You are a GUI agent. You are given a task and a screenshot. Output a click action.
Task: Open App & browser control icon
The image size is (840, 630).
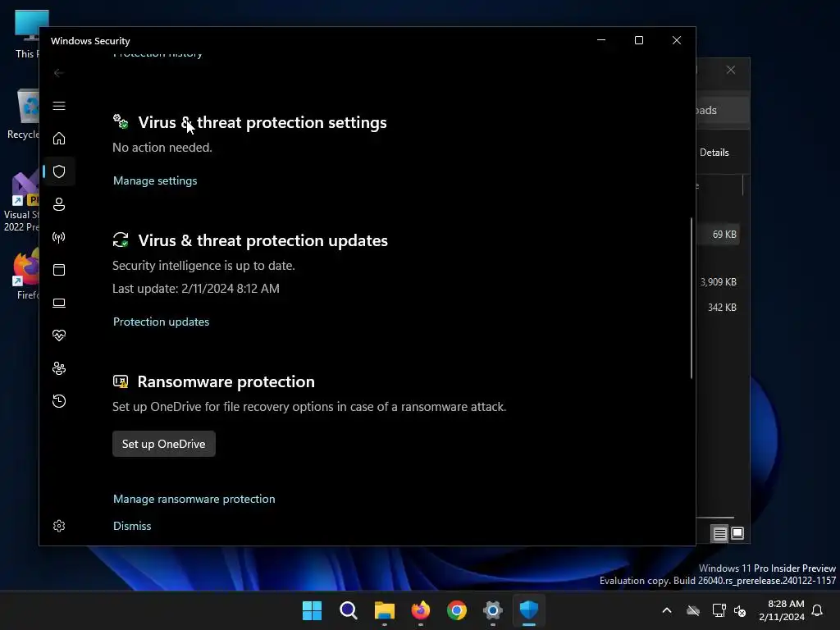59,270
